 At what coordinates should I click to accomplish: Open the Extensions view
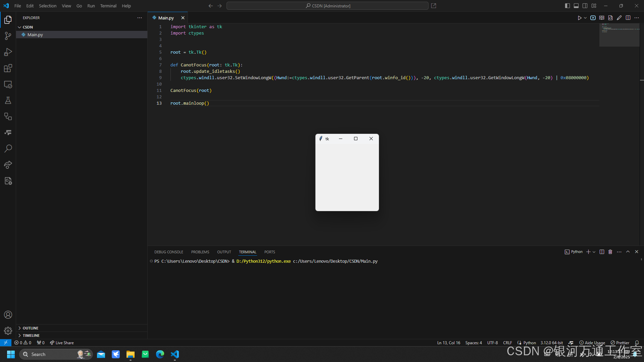coord(8,68)
